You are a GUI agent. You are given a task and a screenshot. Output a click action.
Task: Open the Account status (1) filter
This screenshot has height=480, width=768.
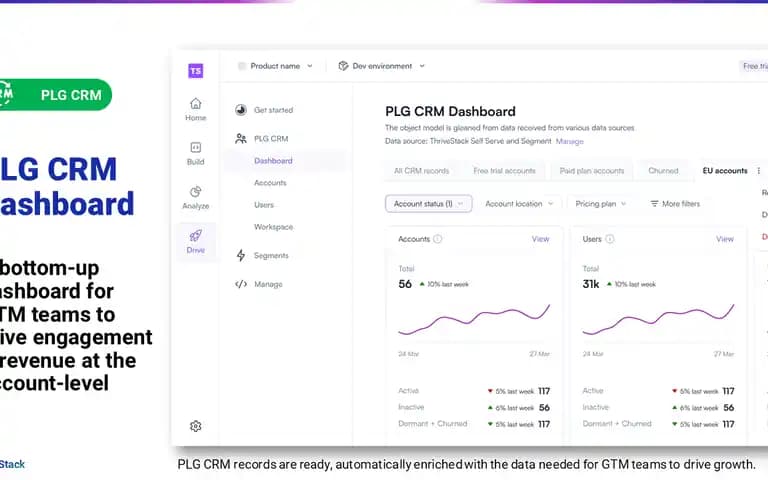(429, 204)
